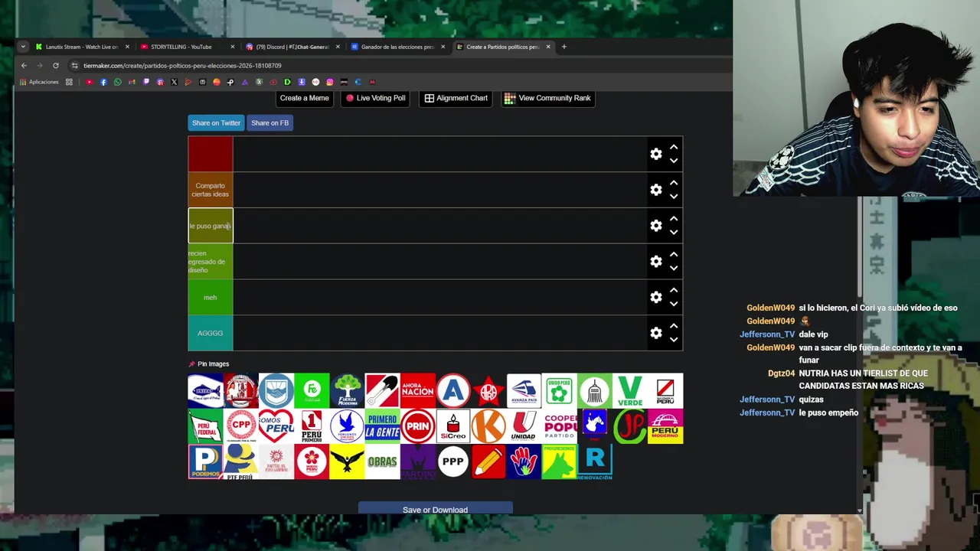Move 'le puso ganas' tier down
The height and width of the screenshot is (551, 980).
coord(674,233)
